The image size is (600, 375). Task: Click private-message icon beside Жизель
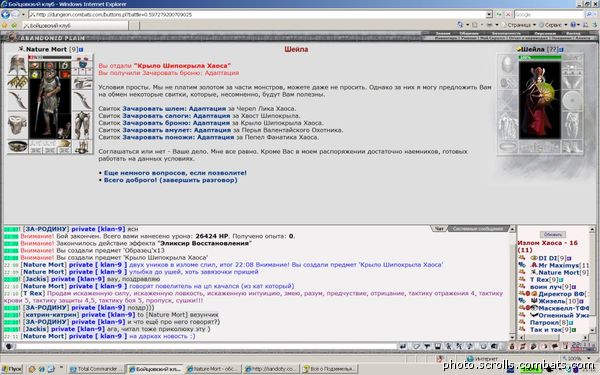point(522,301)
